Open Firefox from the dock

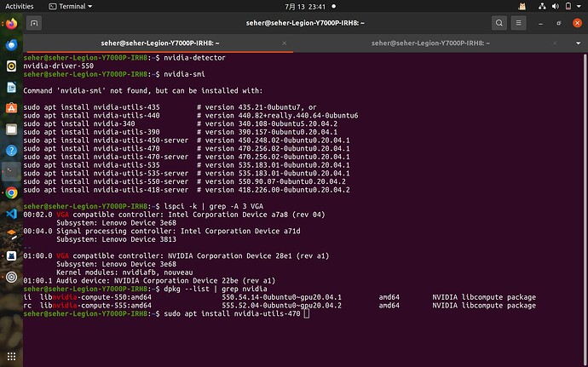coord(11,24)
